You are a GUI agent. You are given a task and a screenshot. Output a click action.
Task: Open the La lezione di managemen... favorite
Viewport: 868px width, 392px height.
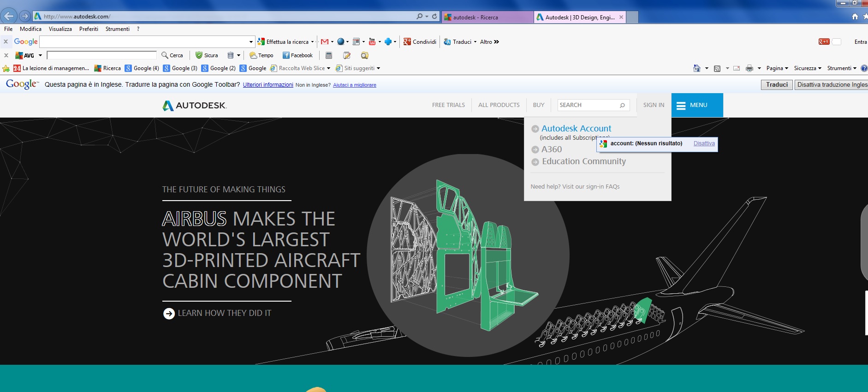(51, 68)
